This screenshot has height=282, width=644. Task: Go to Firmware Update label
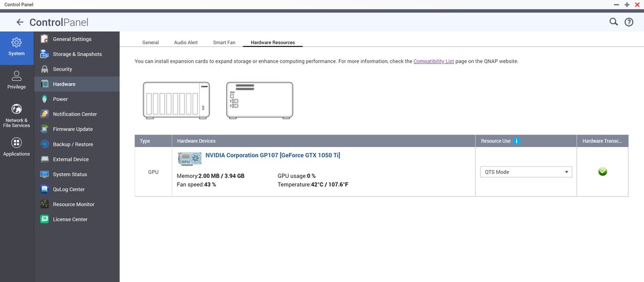click(x=72, y=129)
